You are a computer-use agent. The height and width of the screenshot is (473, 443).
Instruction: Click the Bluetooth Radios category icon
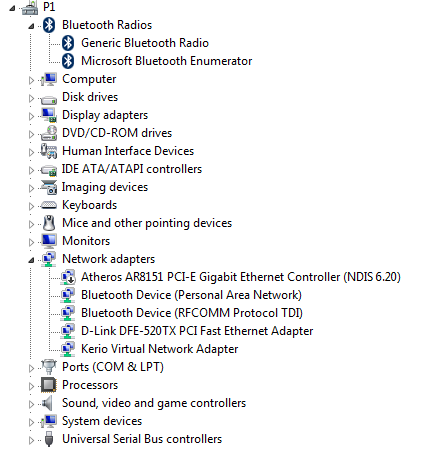click(x=49, y=25)
